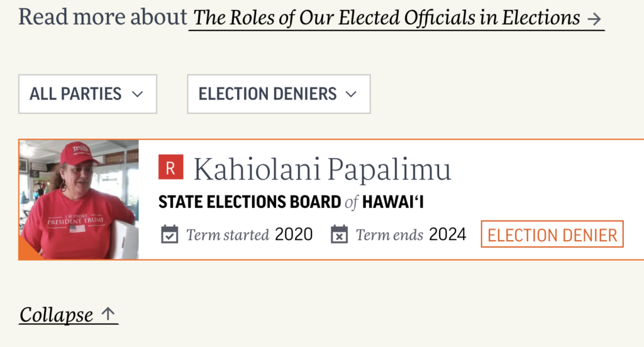Open the ALL PARTIES filter dropdown

(x=87, y=94)
